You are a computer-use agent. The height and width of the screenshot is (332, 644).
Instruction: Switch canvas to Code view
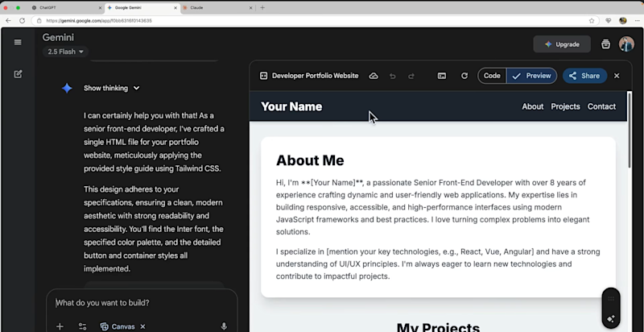(x=492, y=76)
